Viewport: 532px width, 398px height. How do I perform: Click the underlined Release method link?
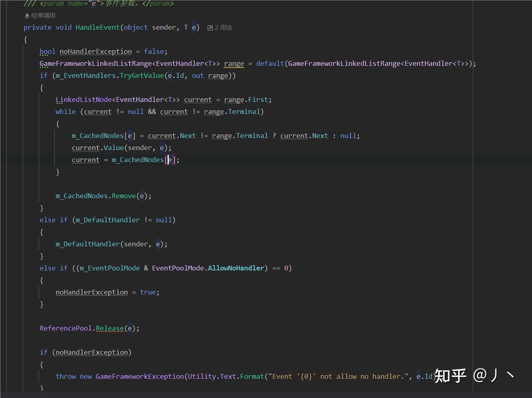[109, 328]
